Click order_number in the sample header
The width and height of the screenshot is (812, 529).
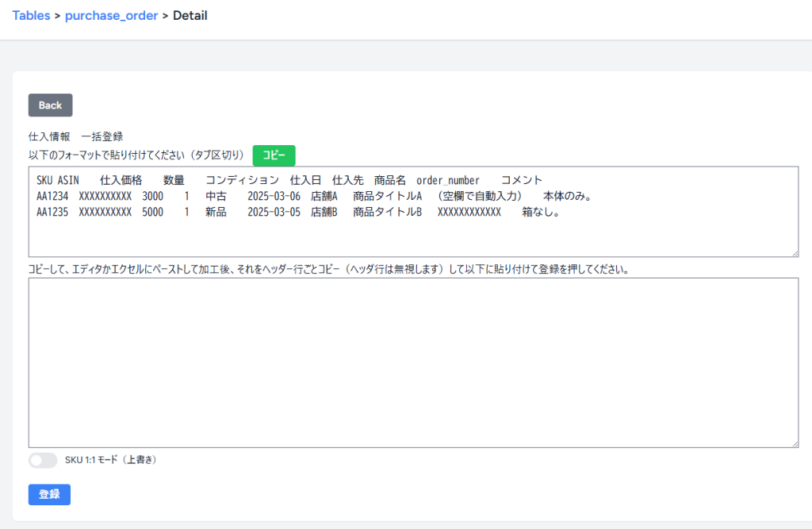448,181
